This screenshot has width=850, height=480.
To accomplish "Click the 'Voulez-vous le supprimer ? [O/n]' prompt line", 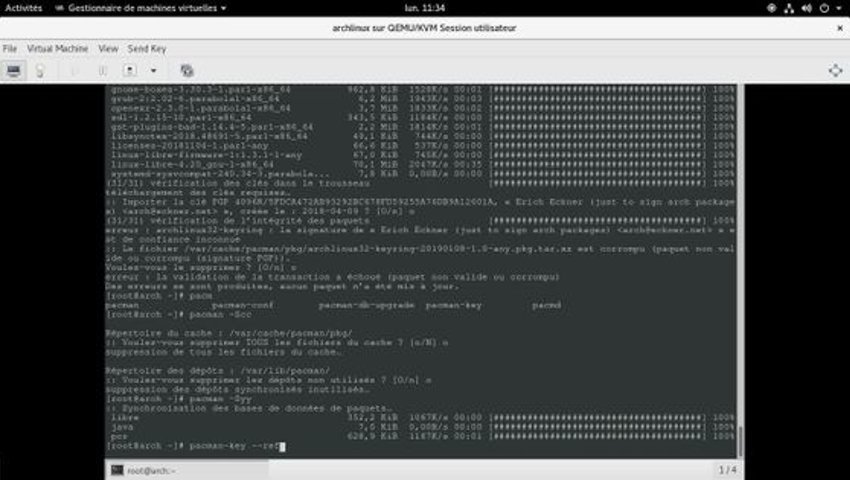I will tap(201, 268).
